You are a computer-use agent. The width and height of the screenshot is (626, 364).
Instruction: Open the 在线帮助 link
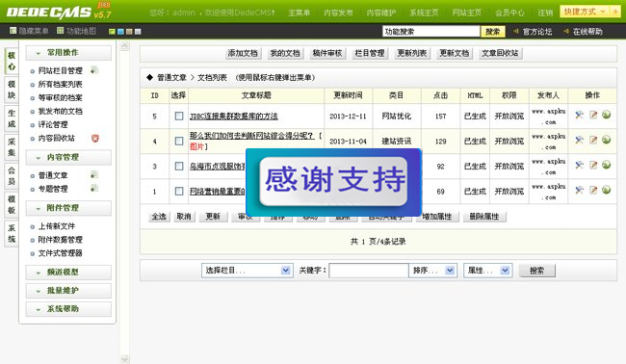pyautogui.click(x=587, y=32)
